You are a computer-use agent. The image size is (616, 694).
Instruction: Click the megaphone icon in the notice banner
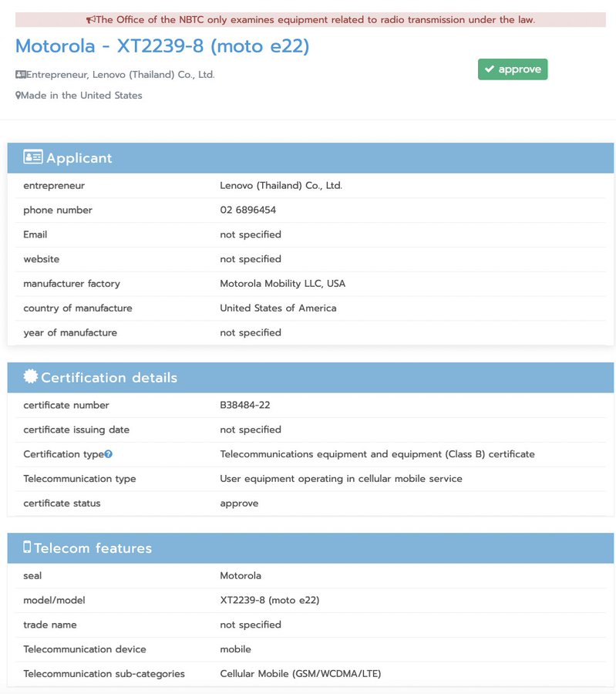tap(91, 20)
